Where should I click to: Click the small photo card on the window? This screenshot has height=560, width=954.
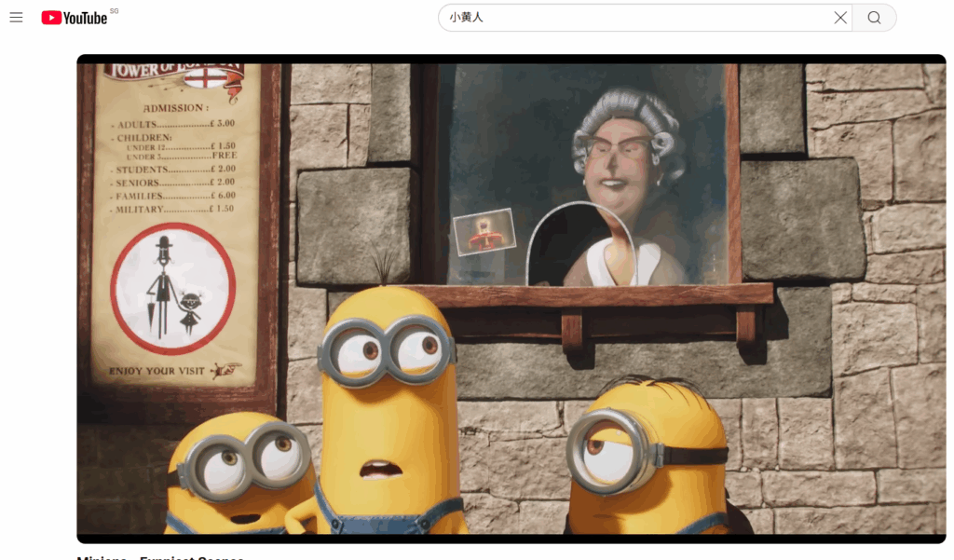[x=484, y=231]
